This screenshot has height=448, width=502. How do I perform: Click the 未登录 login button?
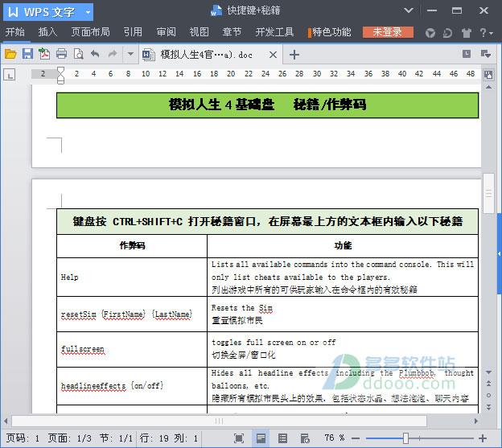[388, 32]
